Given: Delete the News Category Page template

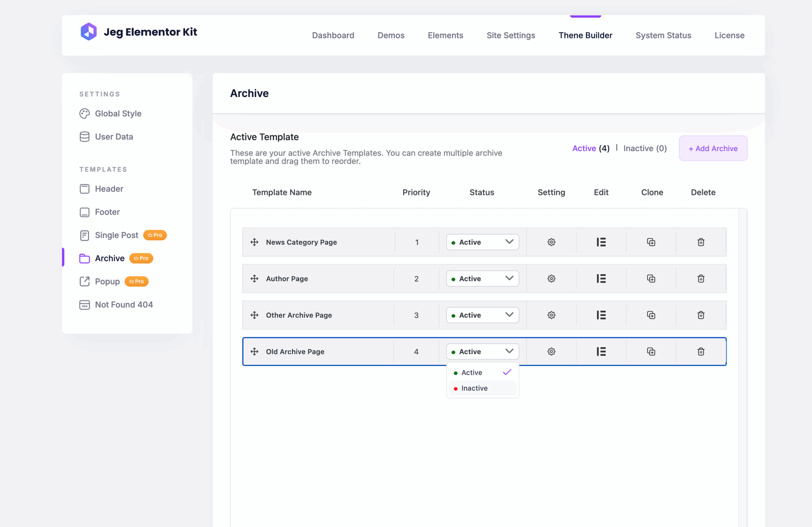Looking at the screenshot, I should point(700,242).
